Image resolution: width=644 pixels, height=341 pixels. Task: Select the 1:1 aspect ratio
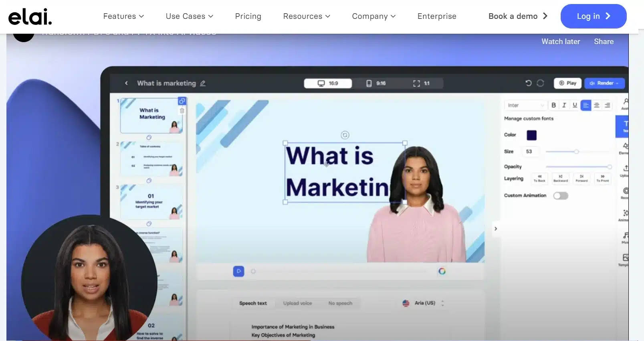(x=421, y=83)
